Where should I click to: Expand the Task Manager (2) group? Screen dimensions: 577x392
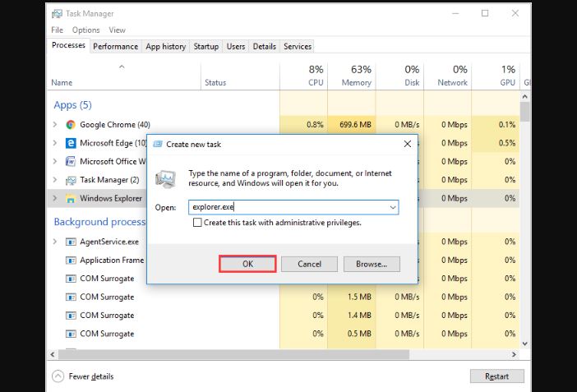pos(55,180)
